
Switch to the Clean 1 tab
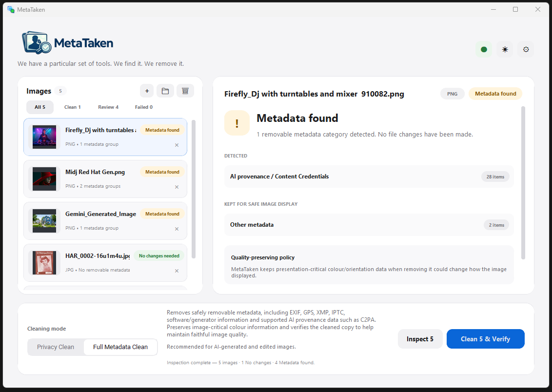[x=73, y=107]
